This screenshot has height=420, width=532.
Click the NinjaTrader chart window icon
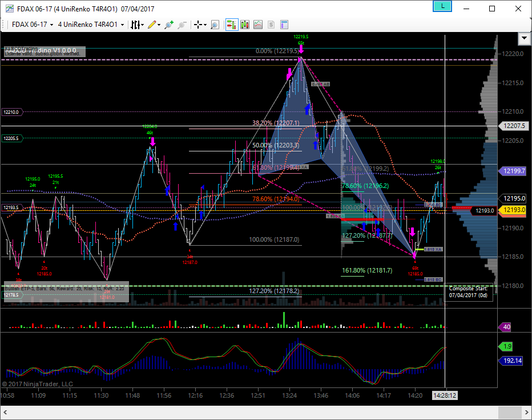pyautogui.click(x=10, y=9)
